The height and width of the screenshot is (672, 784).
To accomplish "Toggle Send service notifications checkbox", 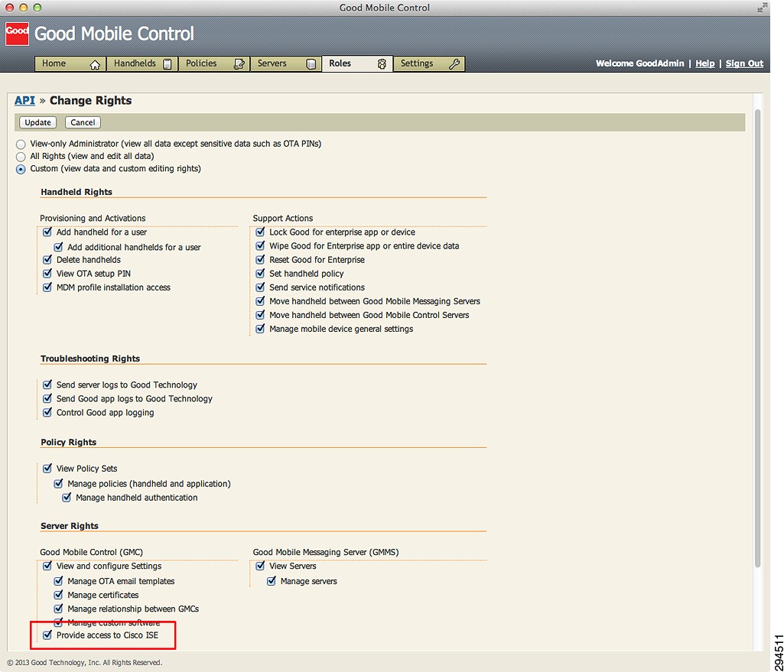I will [260, 287].
